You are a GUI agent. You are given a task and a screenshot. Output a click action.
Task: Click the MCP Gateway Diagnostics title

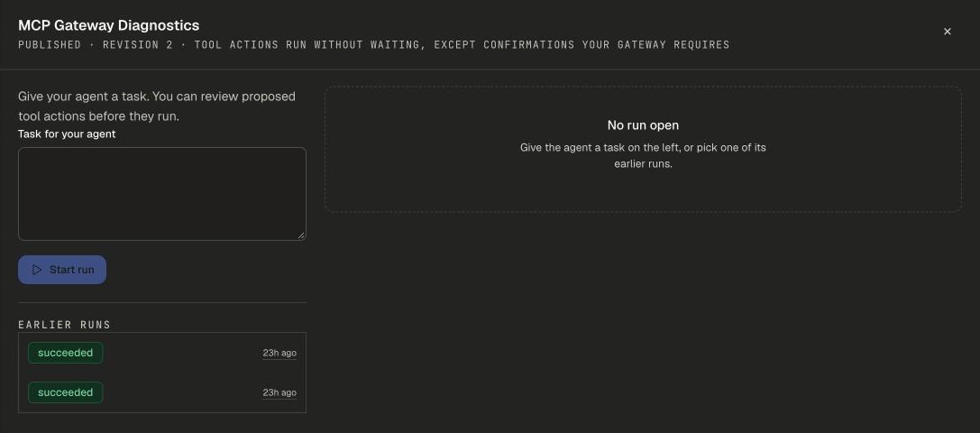[x=109, y=25]
